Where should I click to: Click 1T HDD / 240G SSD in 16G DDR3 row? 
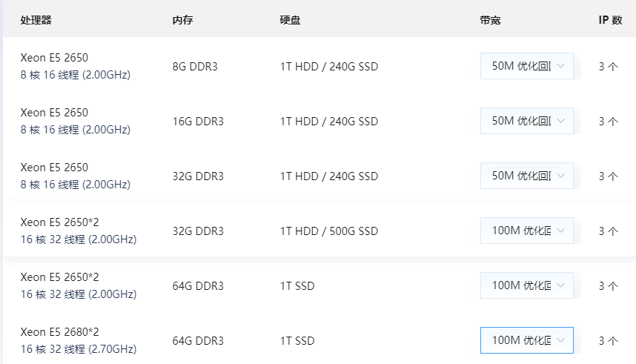(x=329, y=122)
